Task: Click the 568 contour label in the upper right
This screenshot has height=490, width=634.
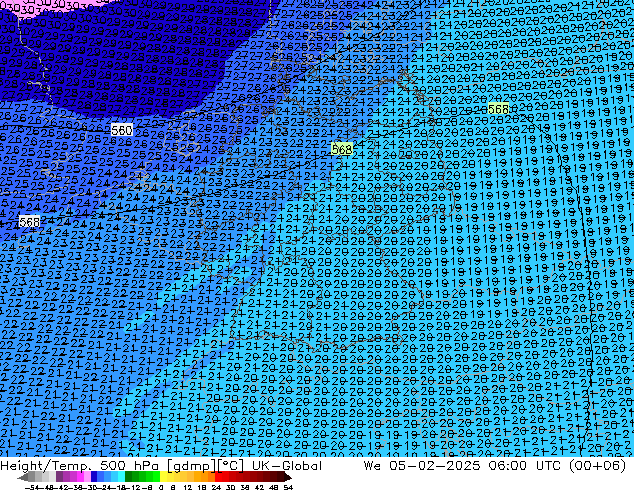Action: click(x=498, y=109)
